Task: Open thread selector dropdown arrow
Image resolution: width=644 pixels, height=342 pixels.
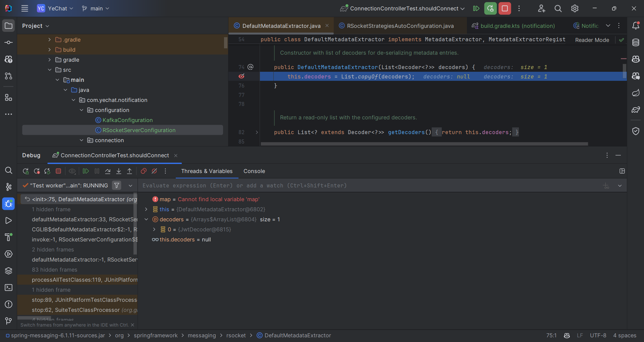Action: 130,185
